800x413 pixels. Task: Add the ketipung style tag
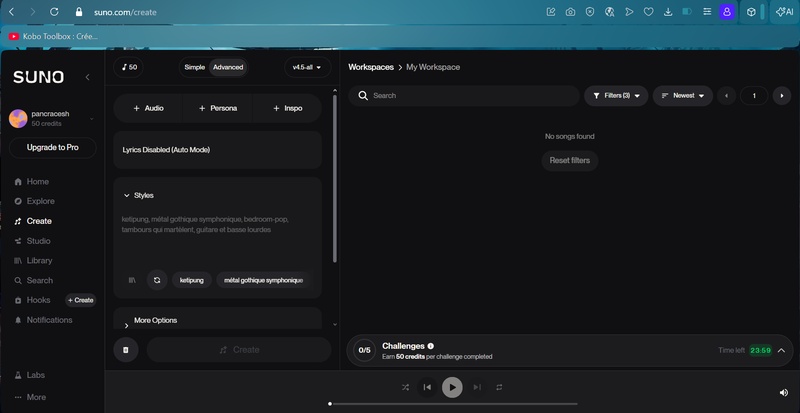click(x=192, y=280)
